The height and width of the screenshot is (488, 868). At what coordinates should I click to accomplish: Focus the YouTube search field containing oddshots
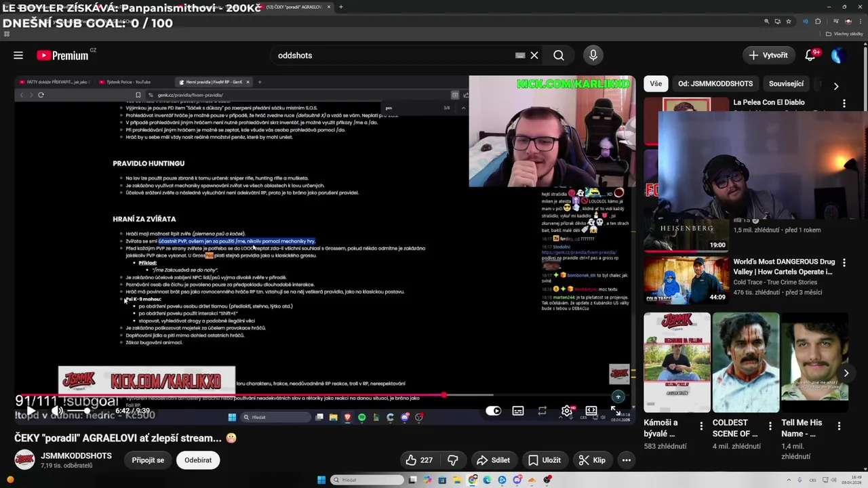coord(393,56)
